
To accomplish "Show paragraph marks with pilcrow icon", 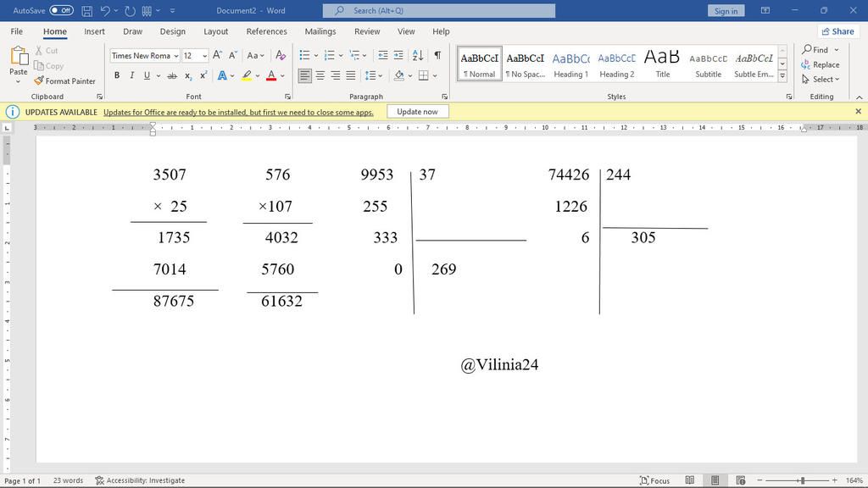I will tap(437, 55).
